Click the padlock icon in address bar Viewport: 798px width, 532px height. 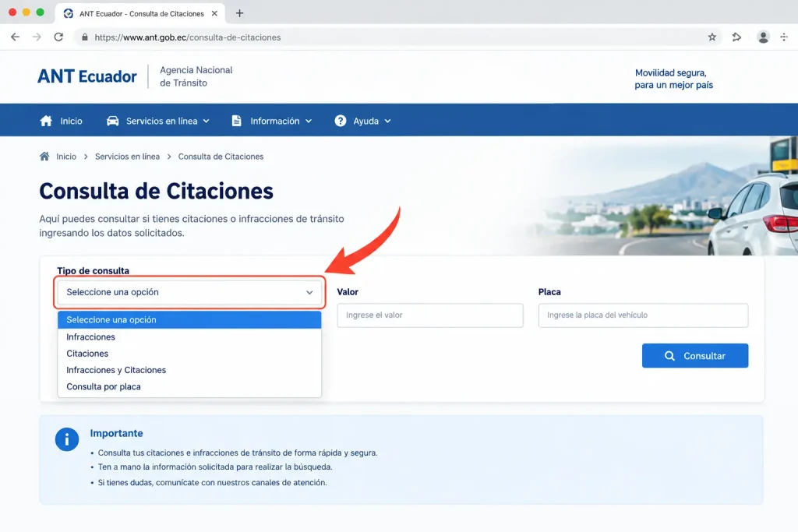[84, 37]
